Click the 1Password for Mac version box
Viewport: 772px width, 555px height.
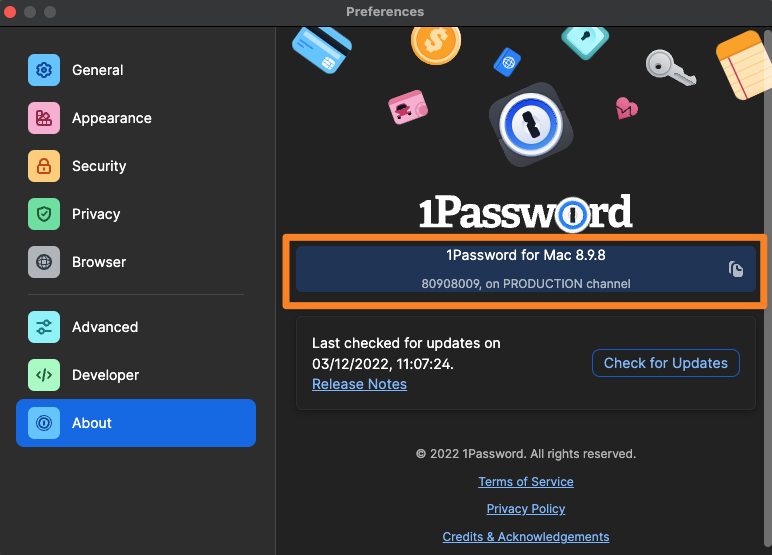[512, 269]
